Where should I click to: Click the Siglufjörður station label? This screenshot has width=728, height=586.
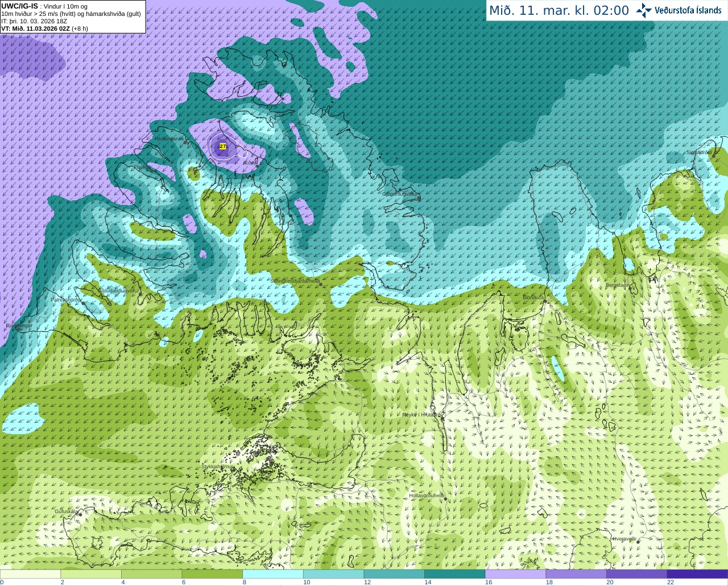click(699, 152)
